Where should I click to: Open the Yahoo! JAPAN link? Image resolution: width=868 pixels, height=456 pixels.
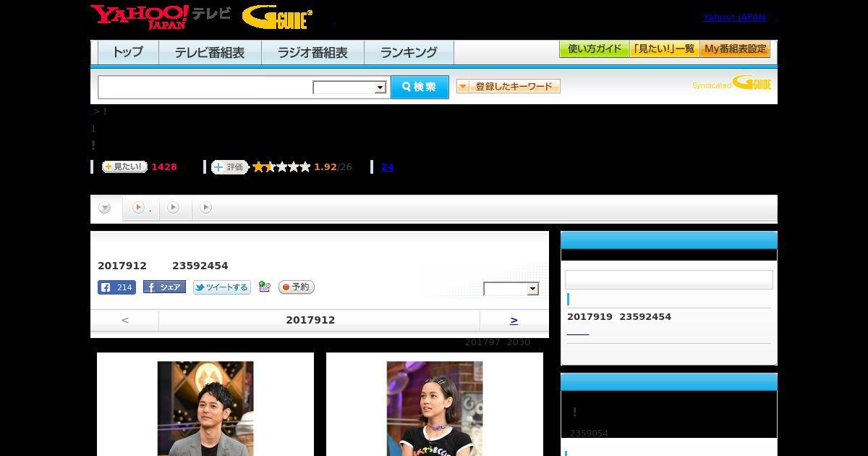coord(734,17)
